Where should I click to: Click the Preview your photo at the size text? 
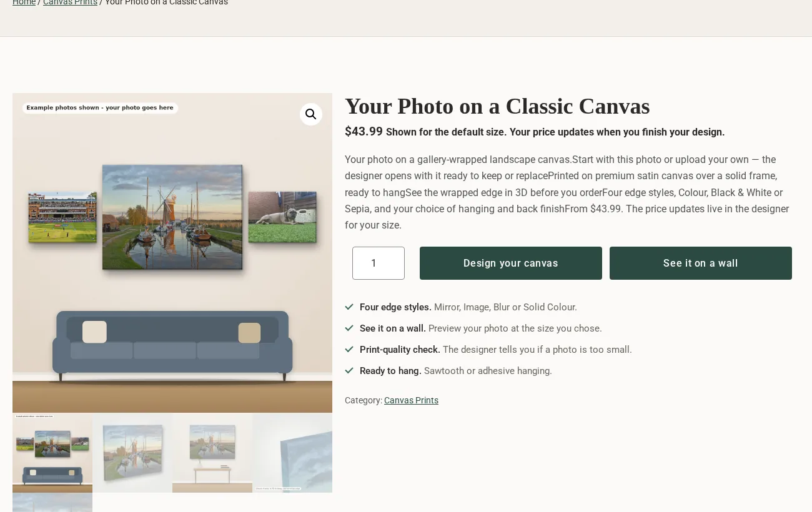click(x=515, y=328)
